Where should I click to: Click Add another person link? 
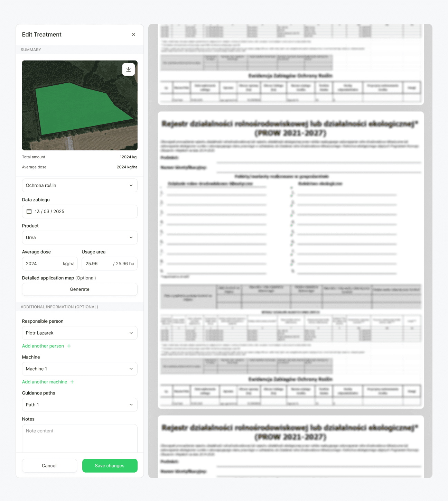(x=43, y=346)
